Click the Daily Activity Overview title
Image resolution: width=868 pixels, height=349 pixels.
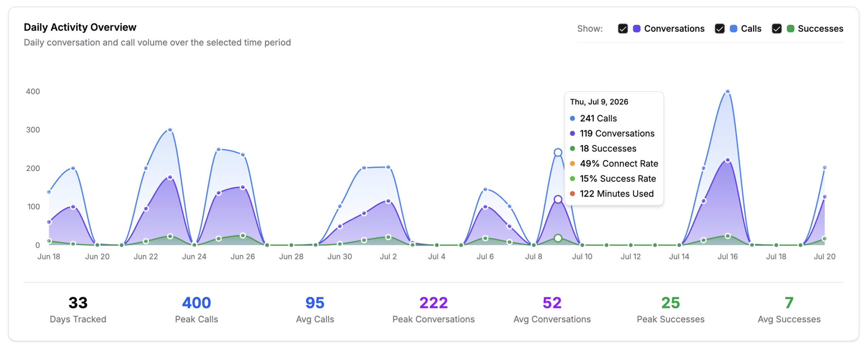tap(80, 27)
